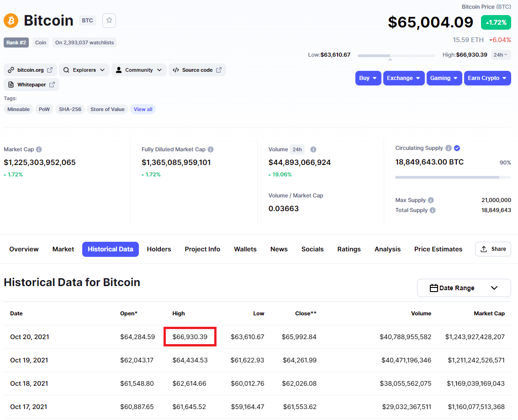Viewport: 518px width, 420px height.
Task: Open the Buy dropdown button
Action: point(368,78)
